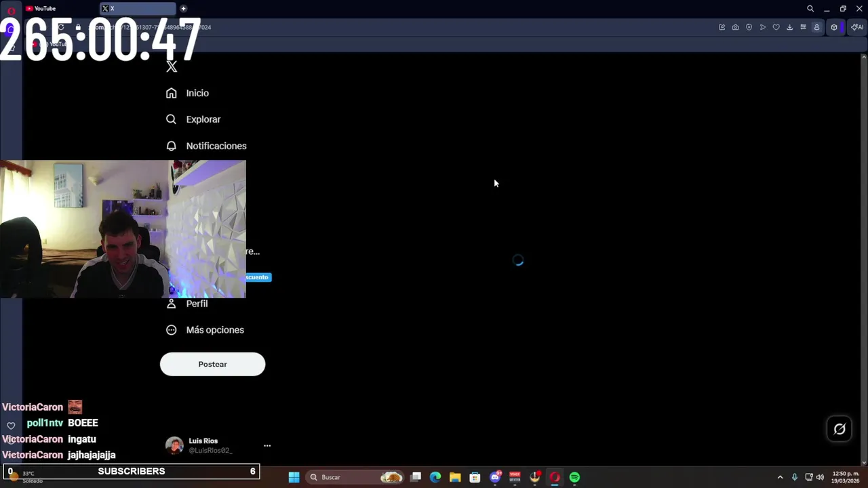Select the X browser tab

(138, 8)
